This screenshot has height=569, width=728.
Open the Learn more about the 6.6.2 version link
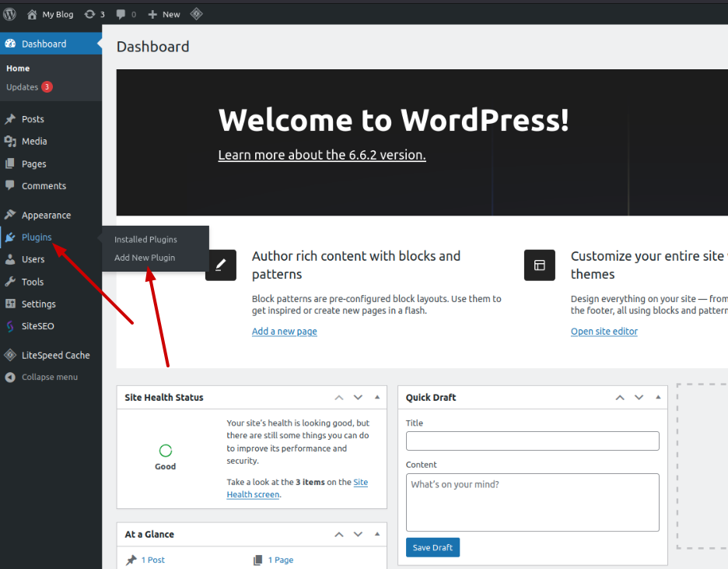point(321,154)
